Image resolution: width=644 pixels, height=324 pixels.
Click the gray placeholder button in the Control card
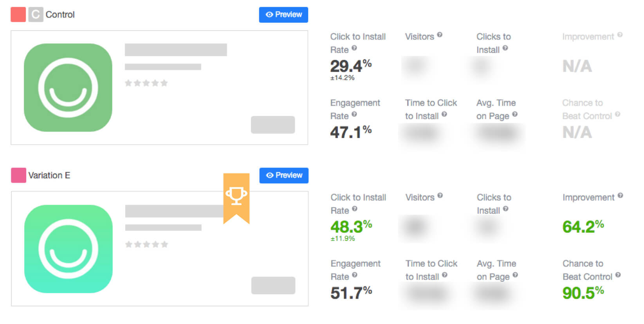(273, 125)
